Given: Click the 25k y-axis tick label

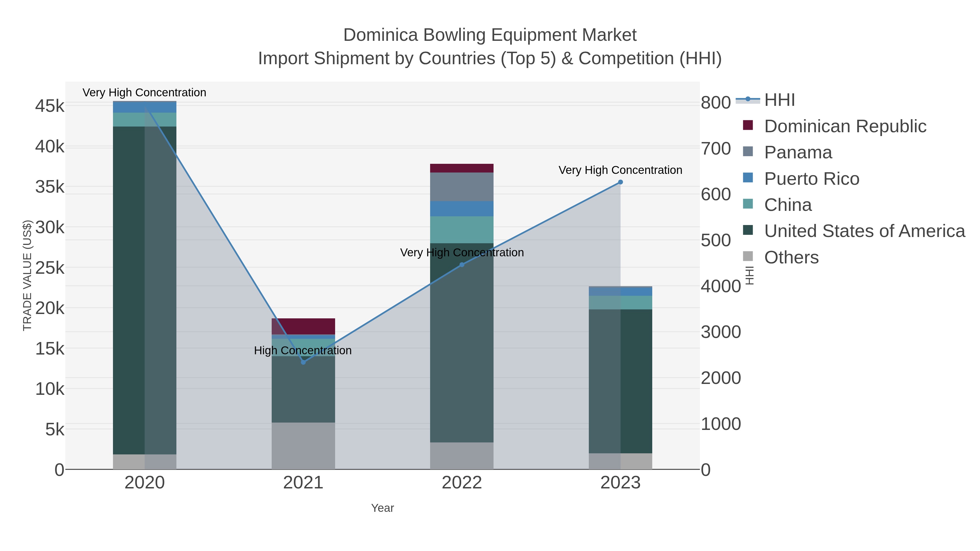Looking at the screenshot, I should (50, 268).
